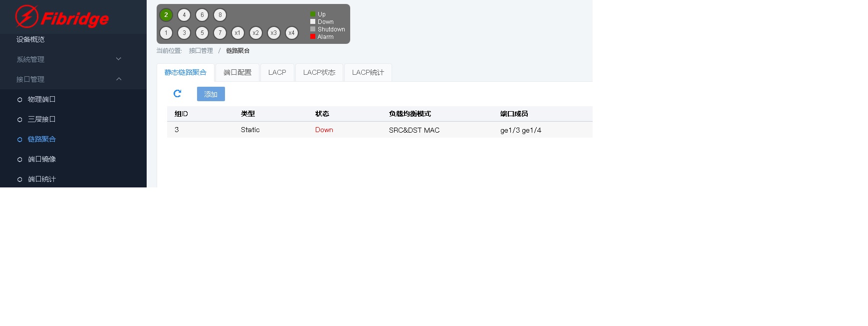
Task: Select port 8 in the port panel
Action: pyautogui.click(x=220, y=15)
